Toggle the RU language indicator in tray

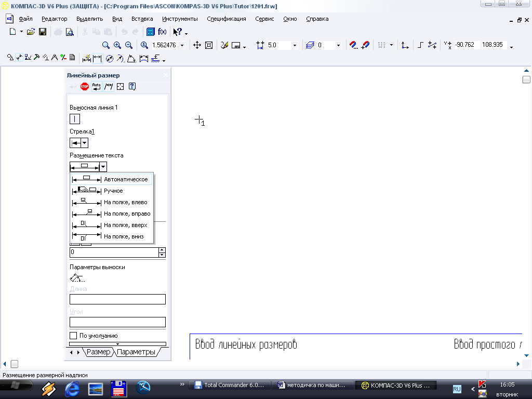point(457,389)
